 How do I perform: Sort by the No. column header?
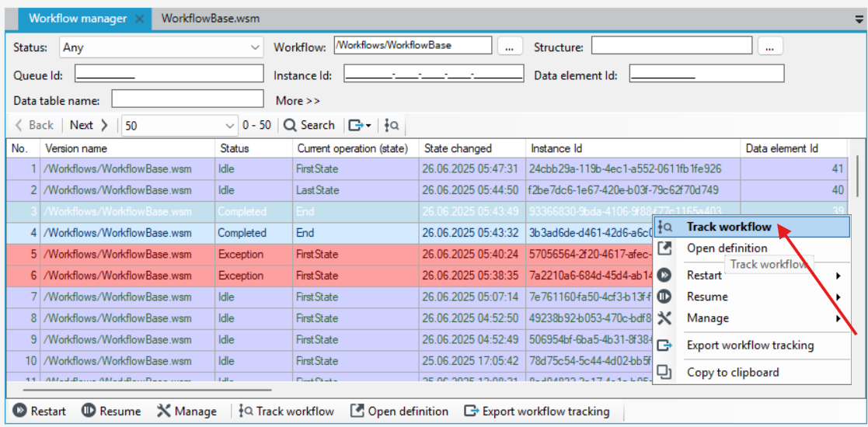[x=23, y=148]
